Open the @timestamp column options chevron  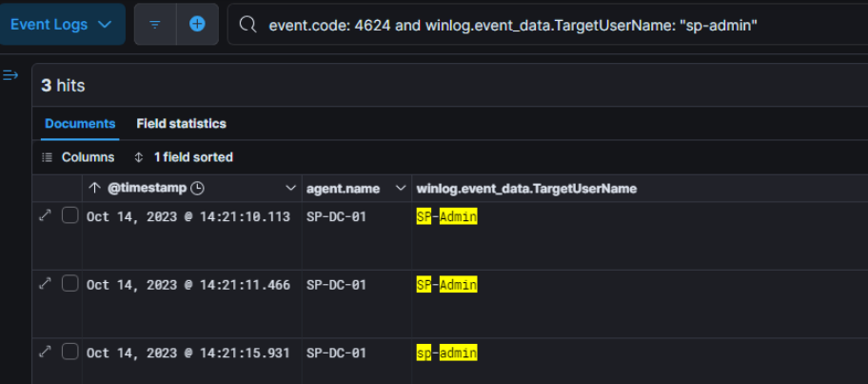tap(290, 189)
